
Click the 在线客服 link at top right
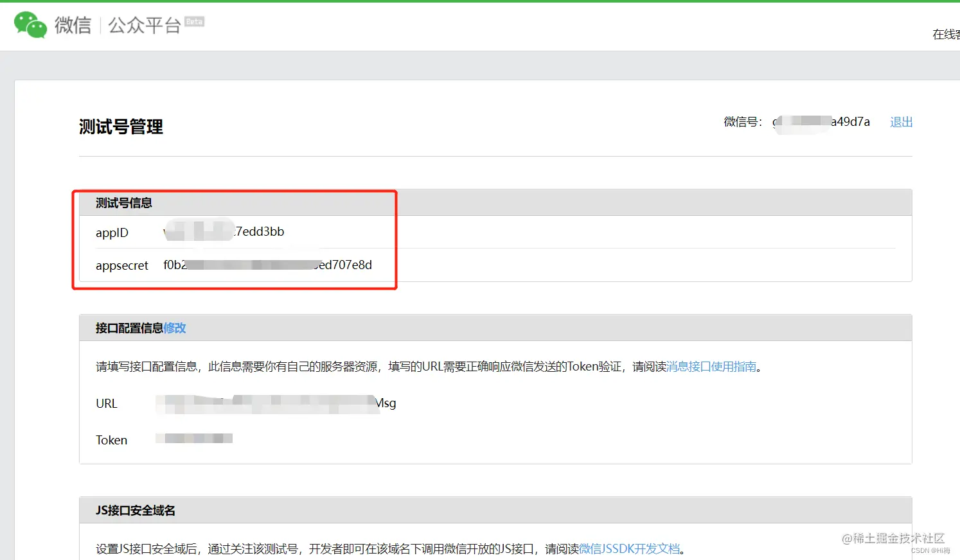946,35
